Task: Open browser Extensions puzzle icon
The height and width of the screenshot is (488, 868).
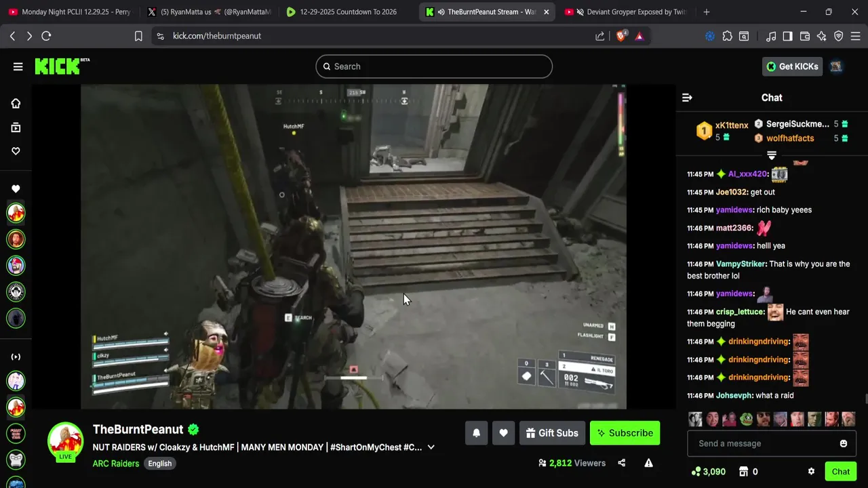Action: point(728,36)
